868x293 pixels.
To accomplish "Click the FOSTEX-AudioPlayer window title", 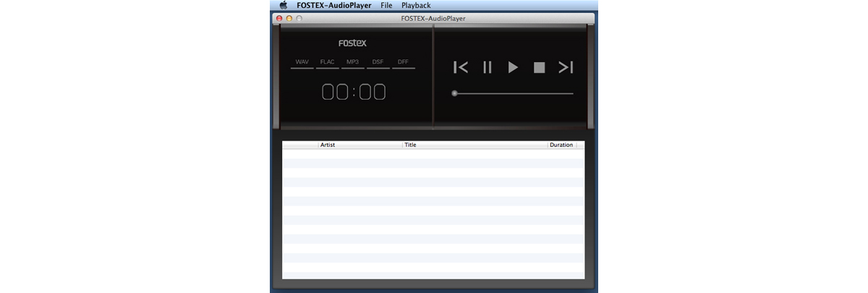I will pyautogui.click(x=434, y=18).
